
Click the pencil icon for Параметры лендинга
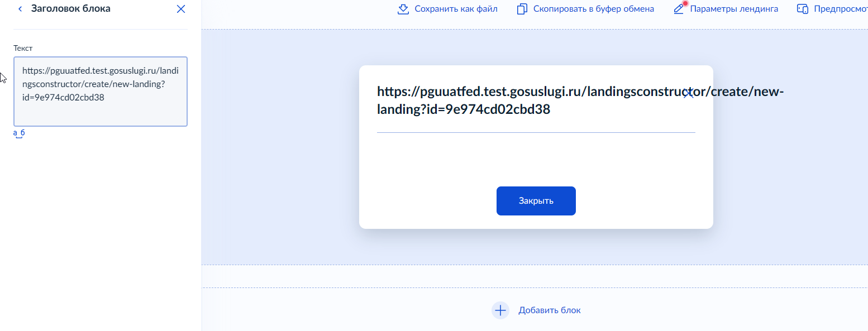click(679, 8)
